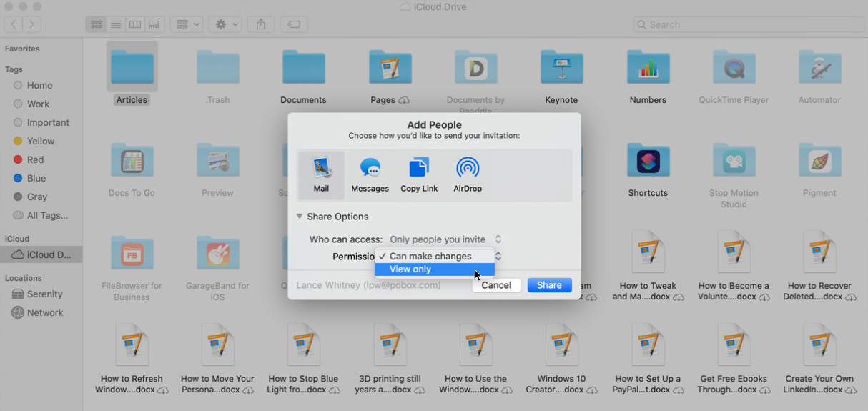
Task: Collapse the Share Options disclosure triangle
Action: point(300,217)
